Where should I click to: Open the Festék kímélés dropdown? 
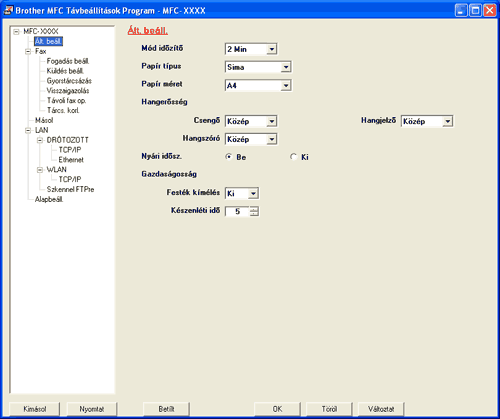point(253,193)
